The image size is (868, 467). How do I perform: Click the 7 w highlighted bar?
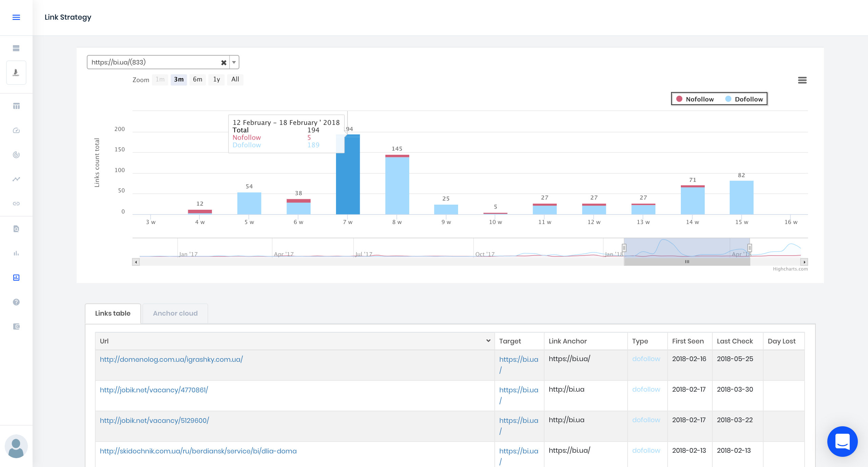pos(348,174)
